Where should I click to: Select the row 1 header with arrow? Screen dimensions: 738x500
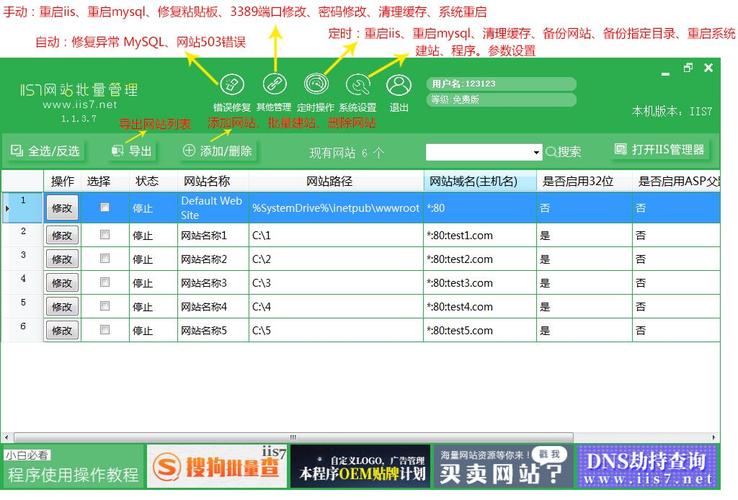click(22, 208)
